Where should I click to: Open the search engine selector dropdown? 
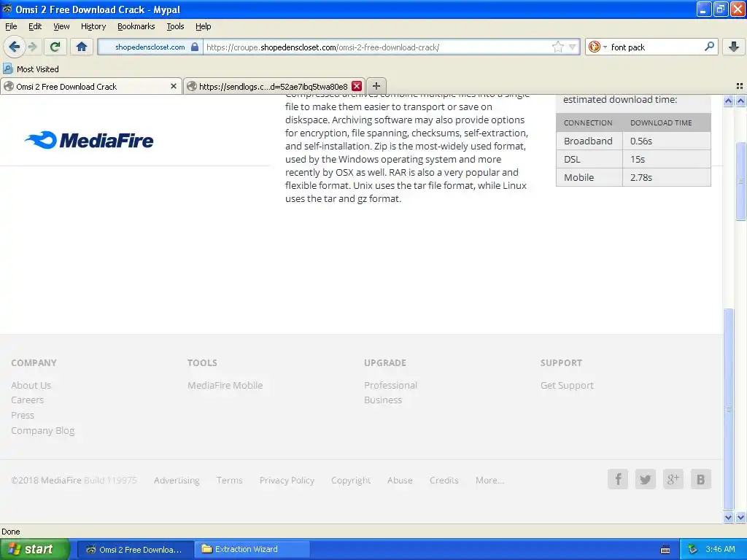pos(597,47)
